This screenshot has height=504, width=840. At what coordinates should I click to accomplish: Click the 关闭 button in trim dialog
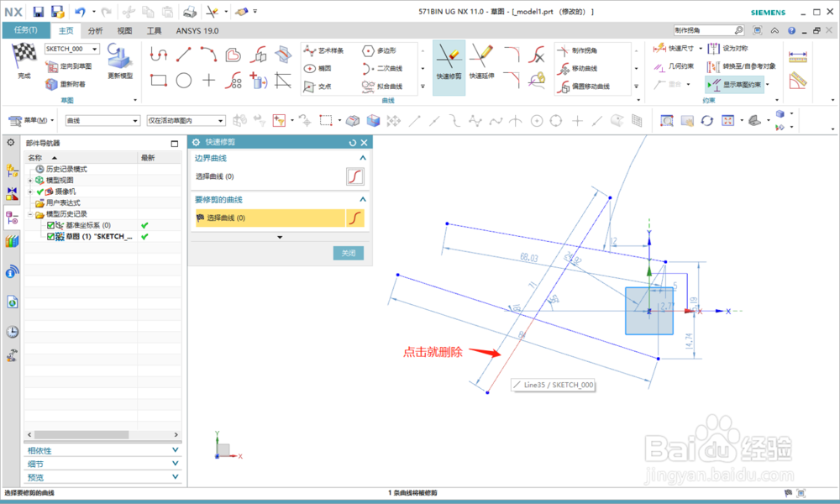pos(349,253)
